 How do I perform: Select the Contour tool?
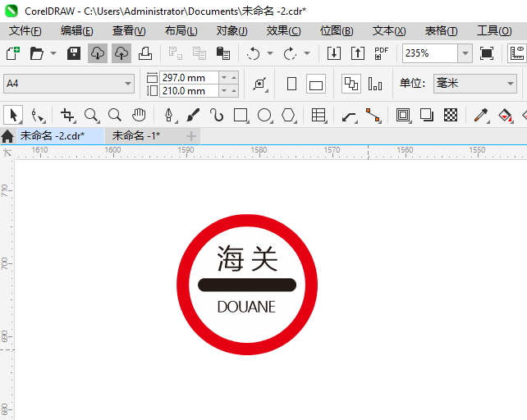pos(403,115)
